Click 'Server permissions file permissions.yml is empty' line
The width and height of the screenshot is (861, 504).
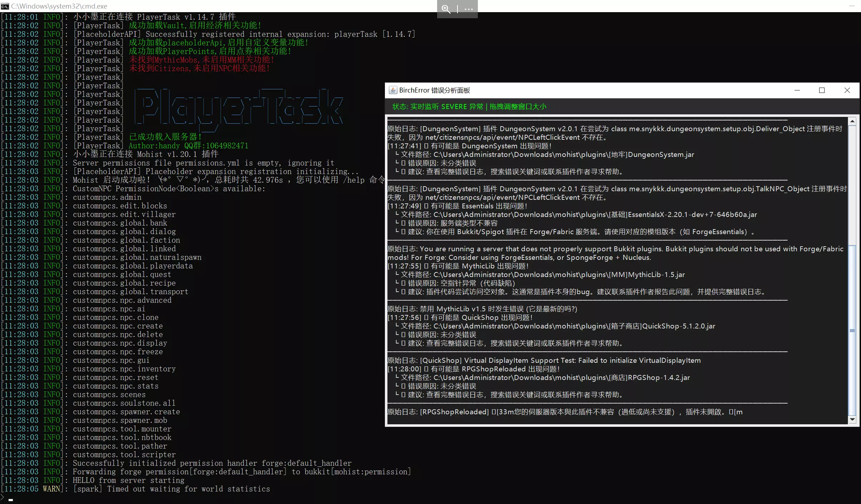coord(168,163)
